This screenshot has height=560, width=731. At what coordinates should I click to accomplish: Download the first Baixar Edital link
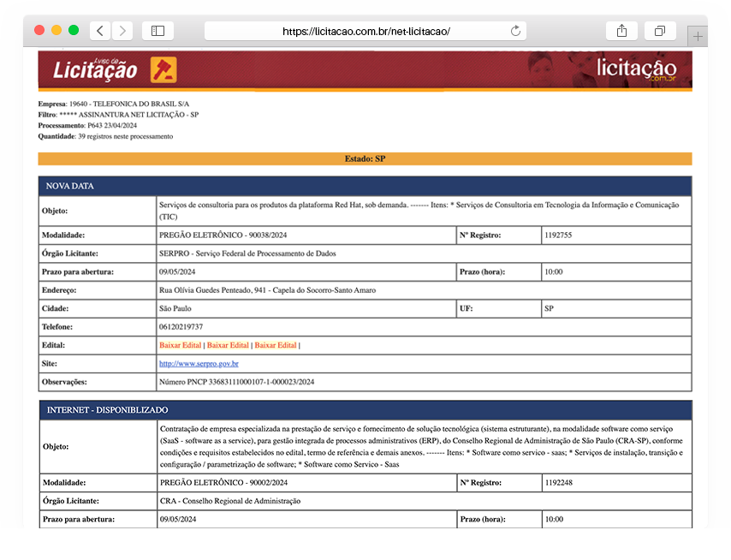(180, 345)
